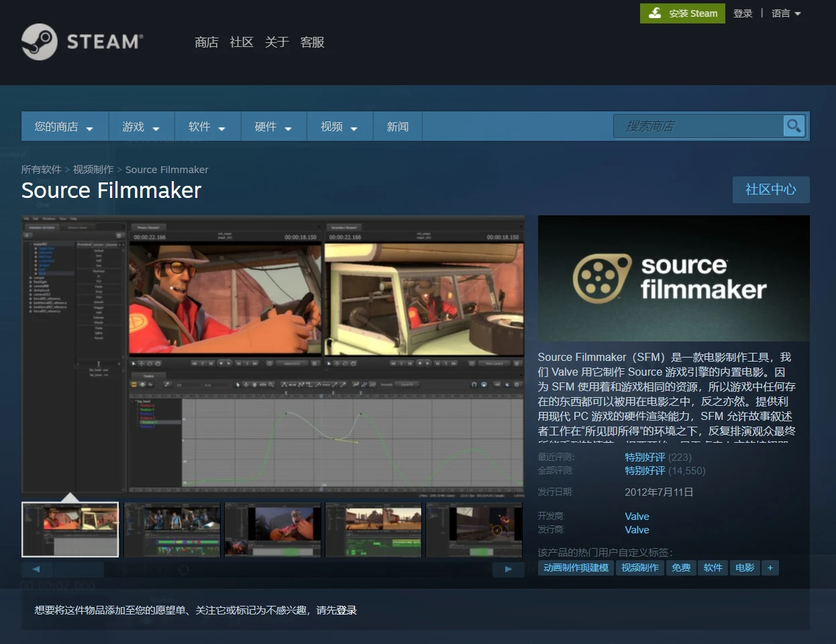This screenshot has height=644, width=836.
Task: Expand the 软件 menu
Action: point(207,127)
